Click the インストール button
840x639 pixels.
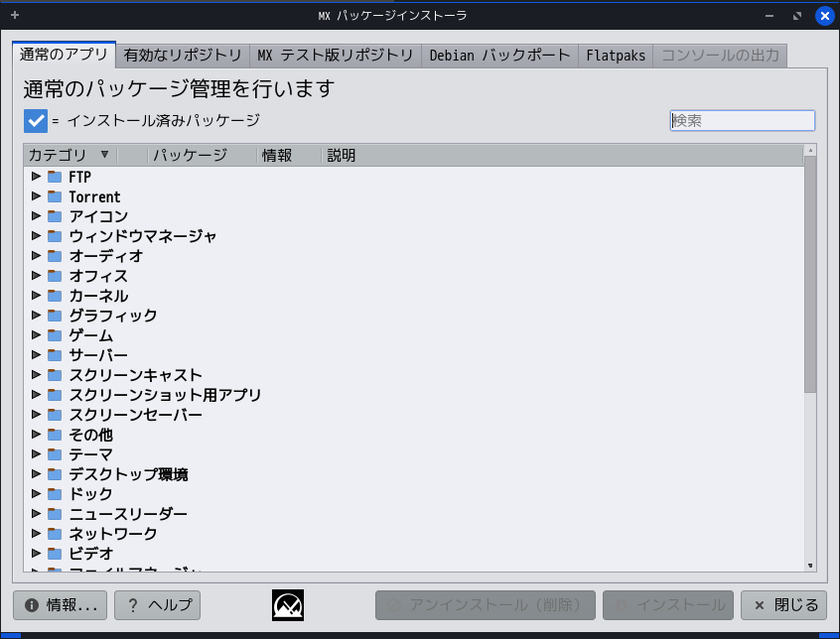pos(668,605)
